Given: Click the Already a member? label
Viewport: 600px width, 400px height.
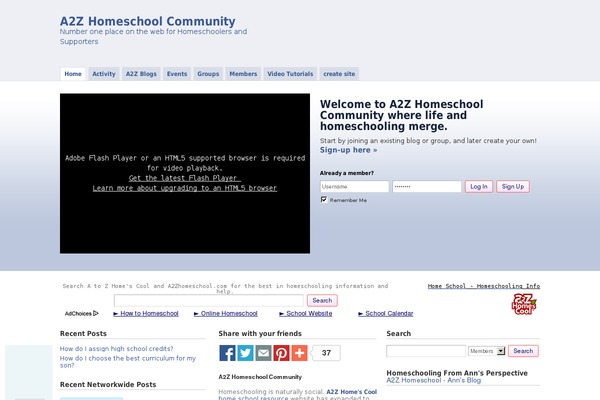Looking at the screenshot, I should pyautogui.click(x=347, y=173).
